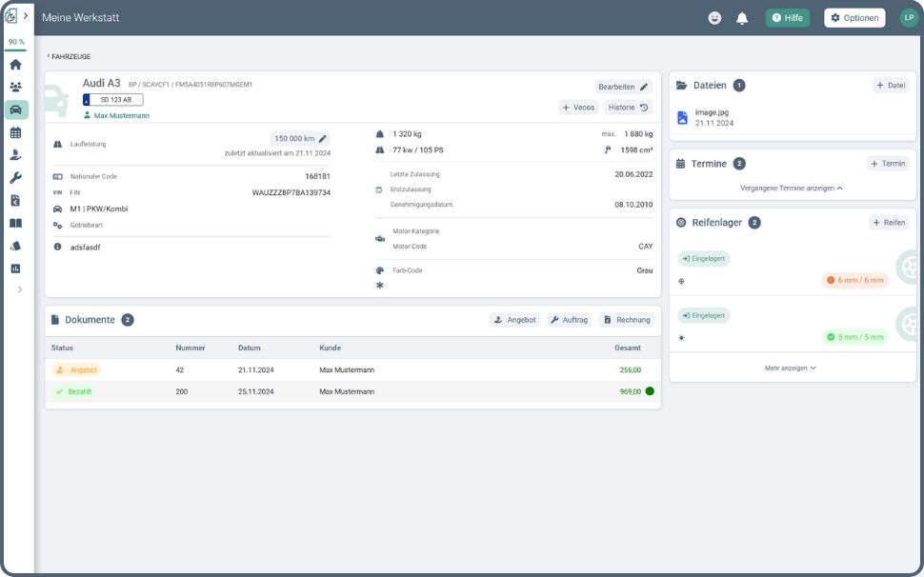This screenshot has height=577, width=924.
Task: Collapse Vergangene Termine anzeigen
Action: click(792, 189)
